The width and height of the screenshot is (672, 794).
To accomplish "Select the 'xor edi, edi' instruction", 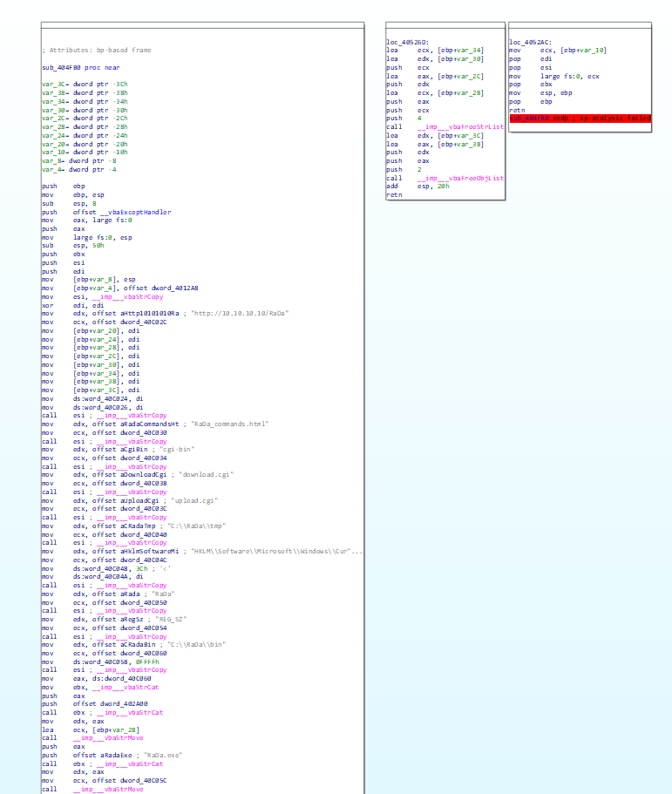I will pyautogui.click(x=73, y=305).
